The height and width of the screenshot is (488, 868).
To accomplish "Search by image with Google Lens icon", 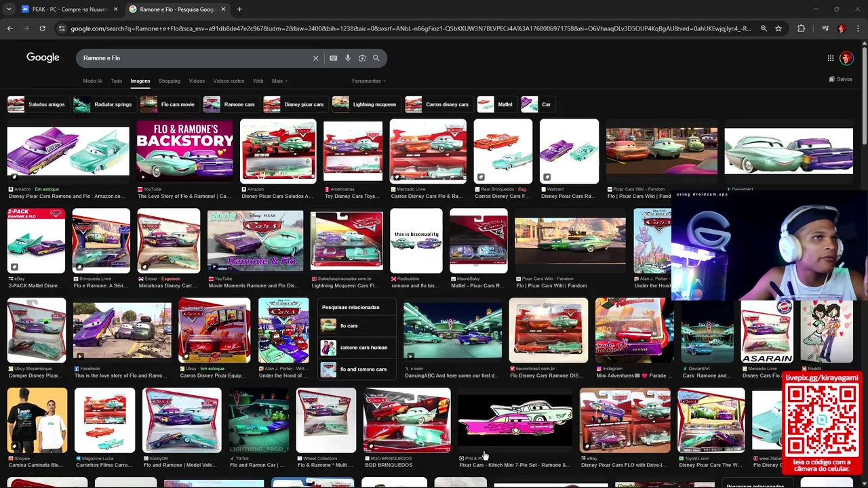I will click(x=362, y=58).
